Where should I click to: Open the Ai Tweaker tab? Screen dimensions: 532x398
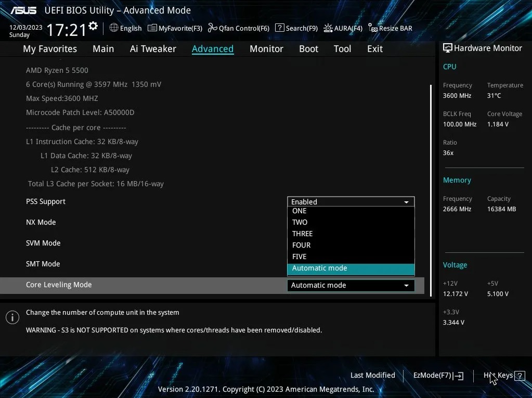(153, 49)
